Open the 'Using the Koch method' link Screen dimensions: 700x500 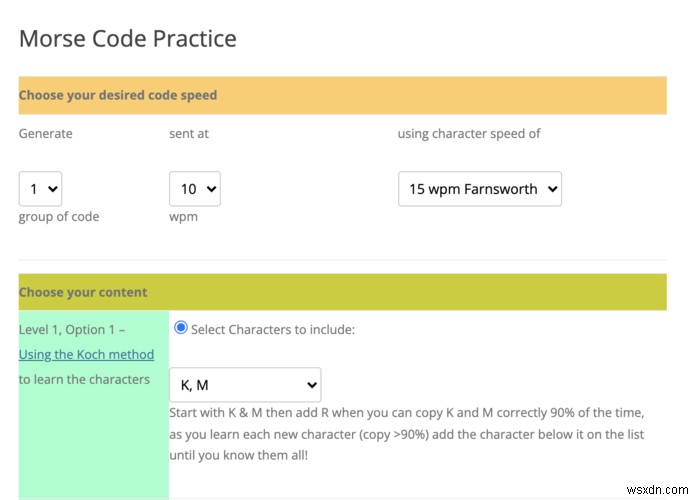(x=86, y=354)
